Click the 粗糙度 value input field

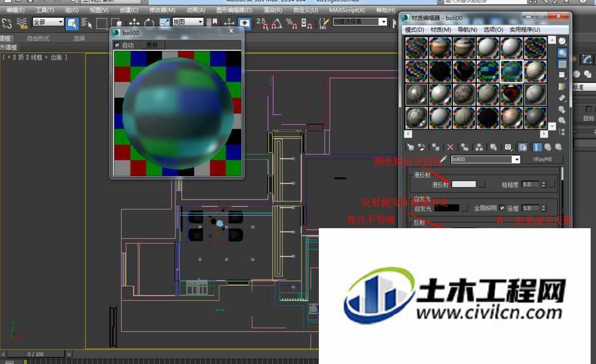pos(530,184)
